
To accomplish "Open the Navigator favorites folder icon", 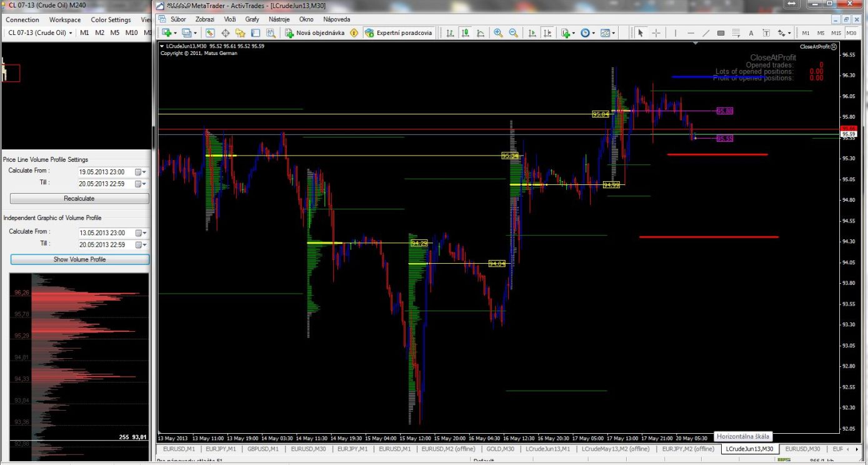I will pyautogui.click(x=241, y=33).
